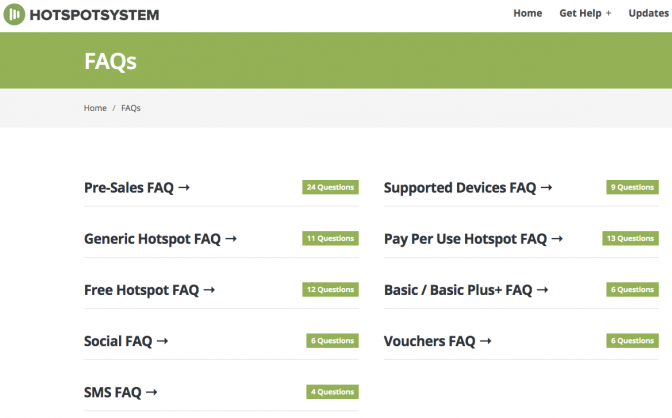672x418 pixels.
Task: Open the Updates menu item
Action: 649,13
